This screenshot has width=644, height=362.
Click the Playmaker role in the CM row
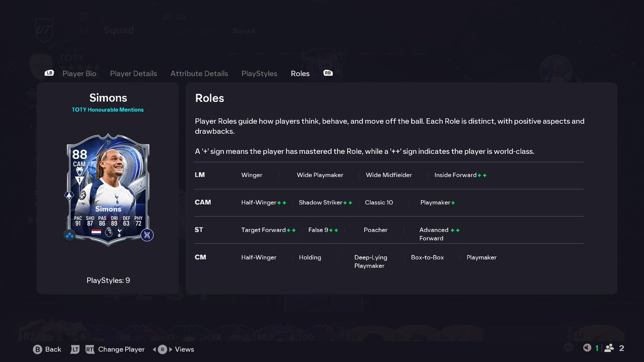[481, 257]
